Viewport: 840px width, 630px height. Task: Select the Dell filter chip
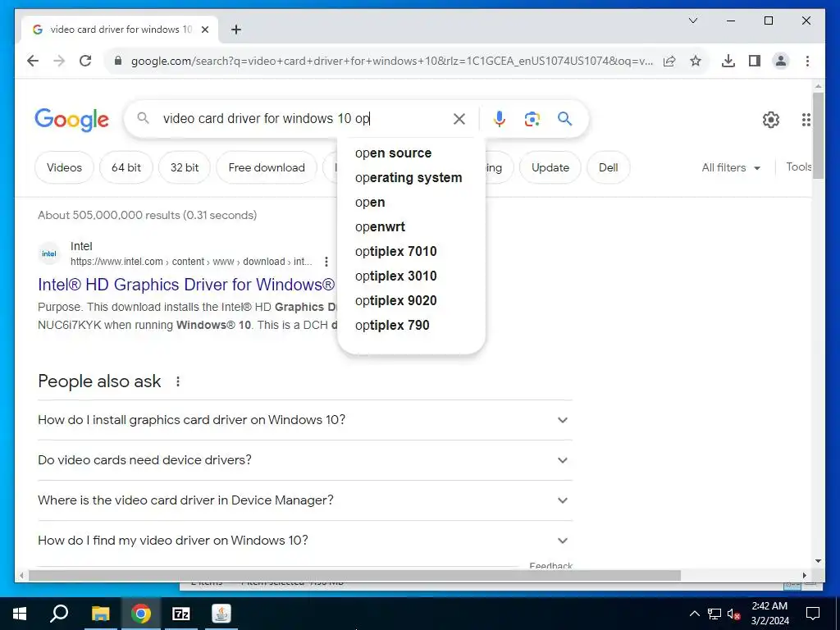coord(609,167)
